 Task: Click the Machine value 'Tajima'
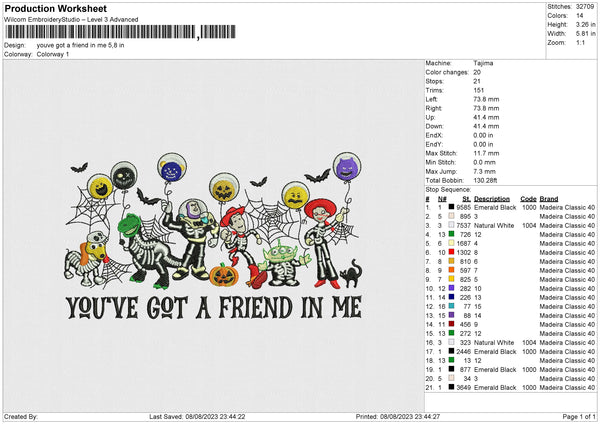pos(483,63)
